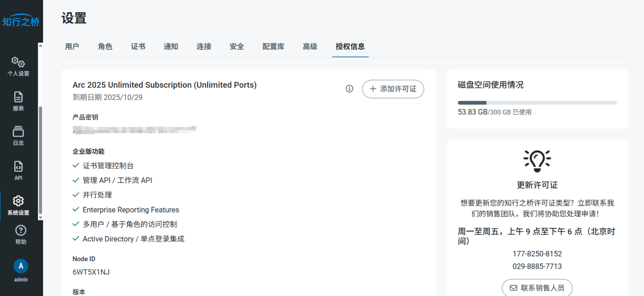644x296 pixels.
Task: Switch to the 高级 tab
Action: pyautogui.click(x=310, y=47)
